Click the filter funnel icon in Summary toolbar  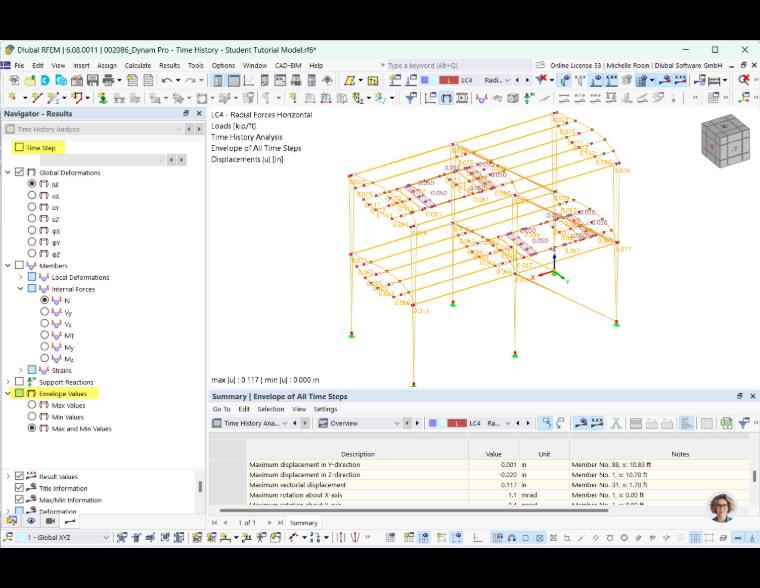744,423
